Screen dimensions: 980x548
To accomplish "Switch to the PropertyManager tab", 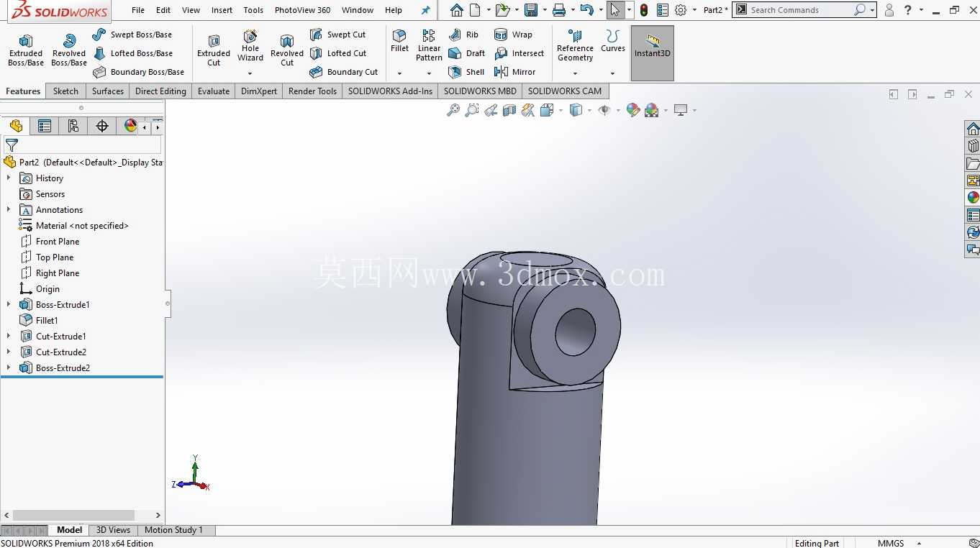I will tap(45, 126).
